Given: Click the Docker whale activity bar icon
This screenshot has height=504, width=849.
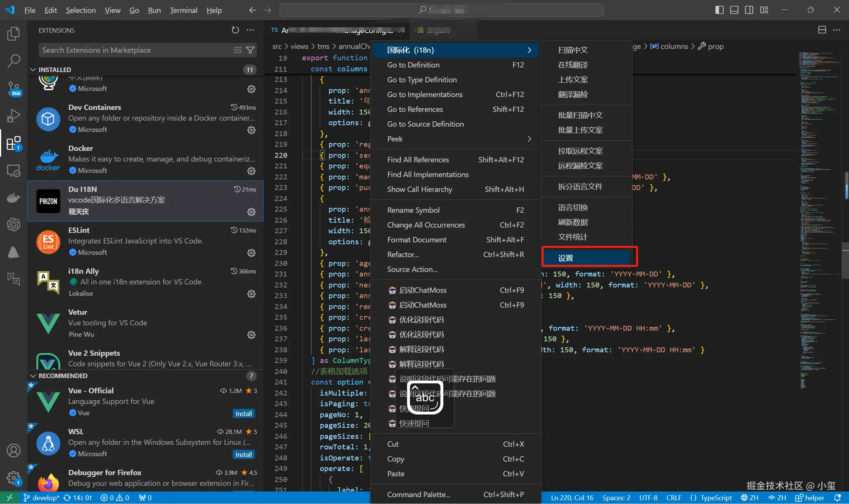Looking at the screenshot, I should click(14, 198).
